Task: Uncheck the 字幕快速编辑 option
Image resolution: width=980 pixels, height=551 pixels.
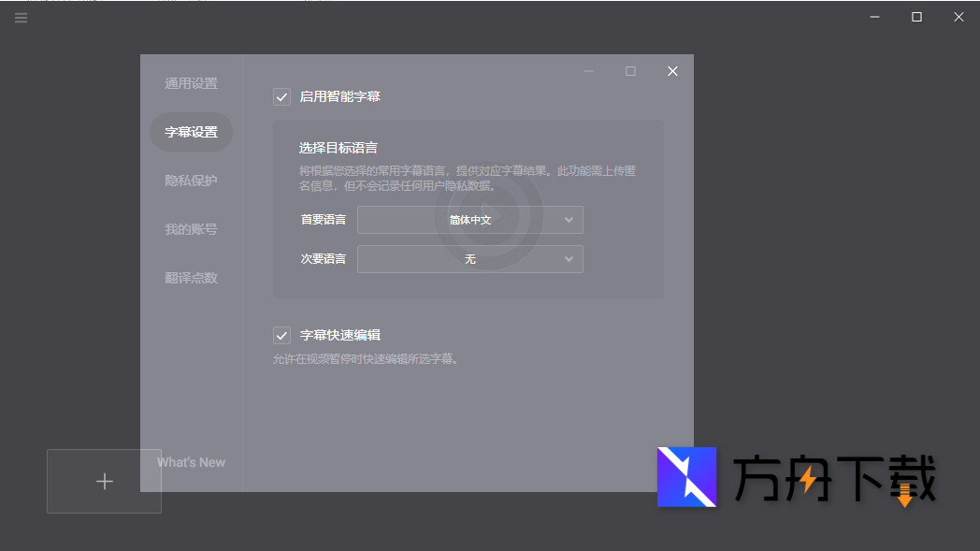Action: click(x=281, y=335)
